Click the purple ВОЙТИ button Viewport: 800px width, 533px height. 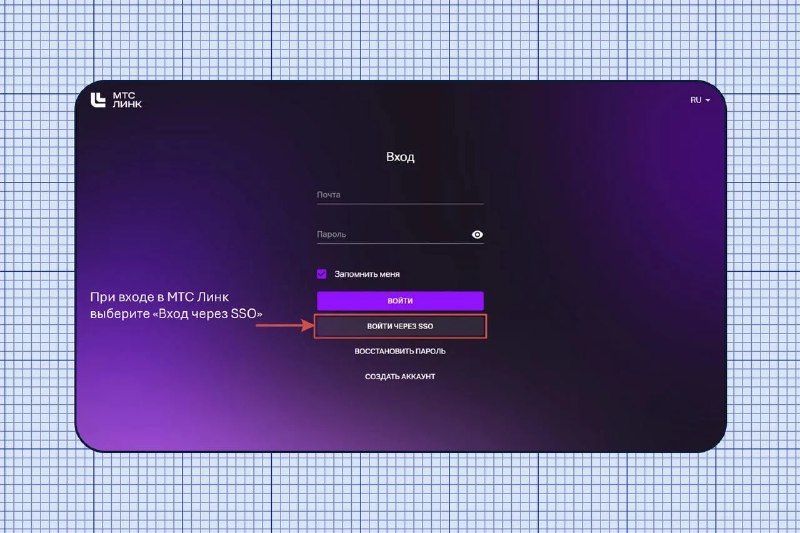tap(400, 301)
